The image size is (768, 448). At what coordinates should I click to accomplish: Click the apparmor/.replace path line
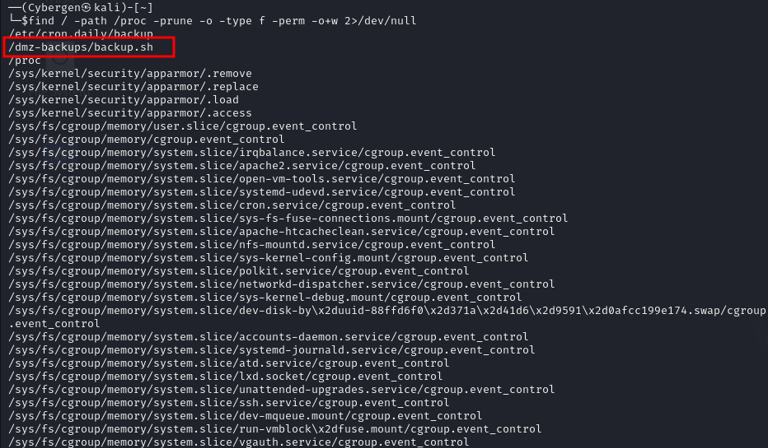tap(133, 87)
